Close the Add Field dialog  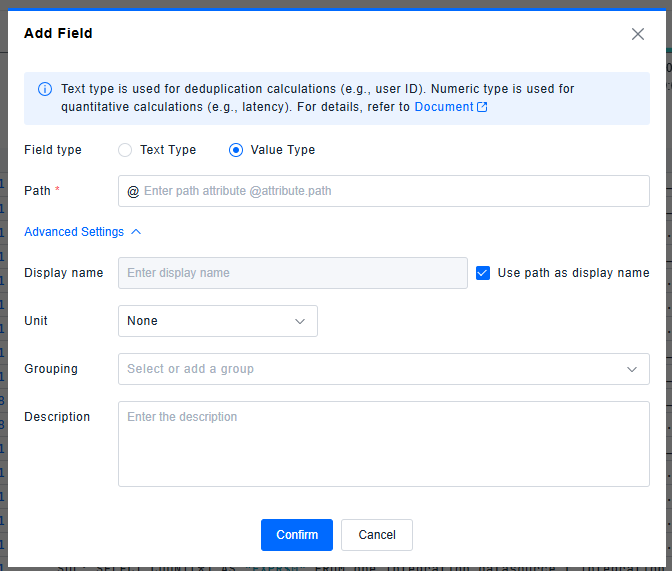(638, 34)
